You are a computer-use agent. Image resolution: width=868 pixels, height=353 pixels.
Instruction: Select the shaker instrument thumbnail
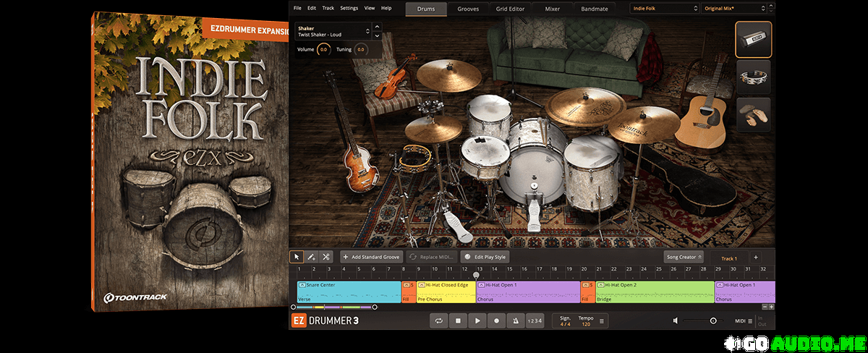click(754, 40)
